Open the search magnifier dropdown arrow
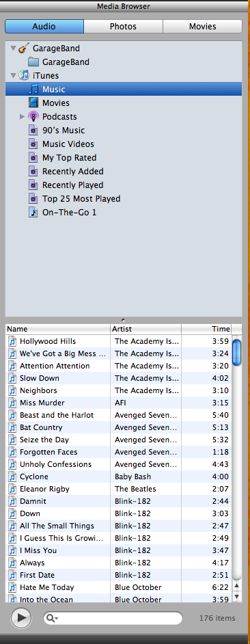The width and height of the screenshot is (250, 644). coord(53,618)
